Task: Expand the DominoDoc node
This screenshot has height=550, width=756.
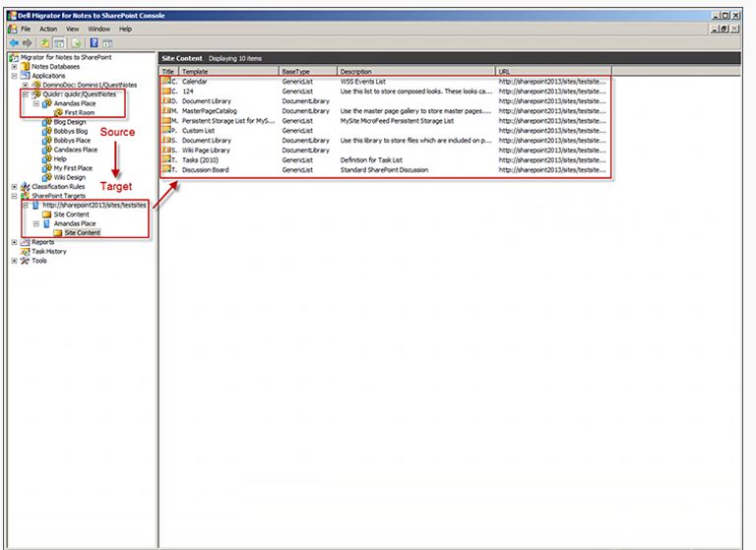Action: point(26,85)
